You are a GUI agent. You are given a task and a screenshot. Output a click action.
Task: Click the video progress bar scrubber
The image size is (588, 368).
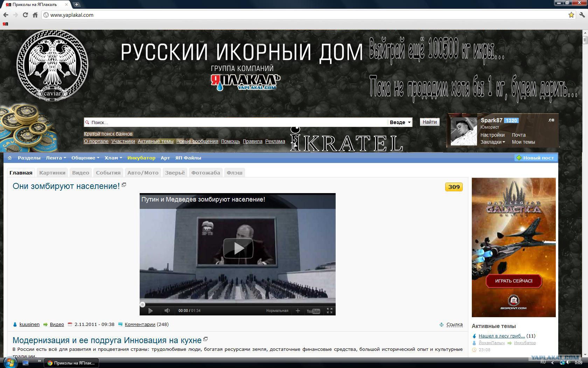(x=142, y=304)
